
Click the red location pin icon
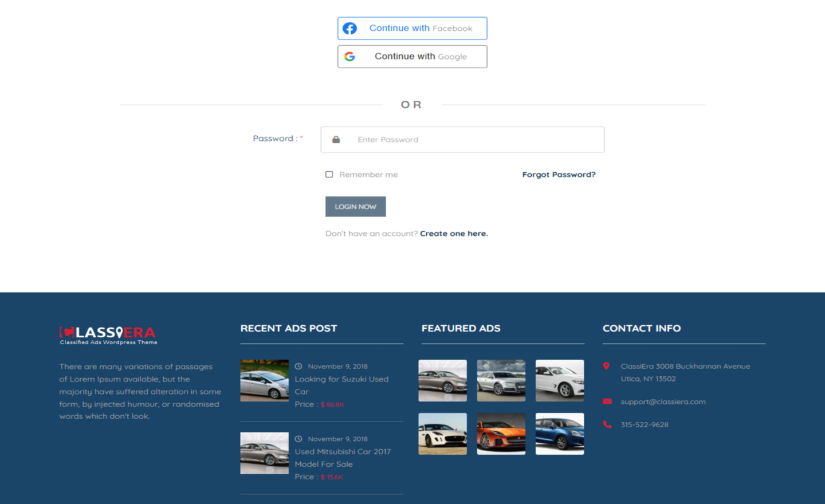pos(607,366)
